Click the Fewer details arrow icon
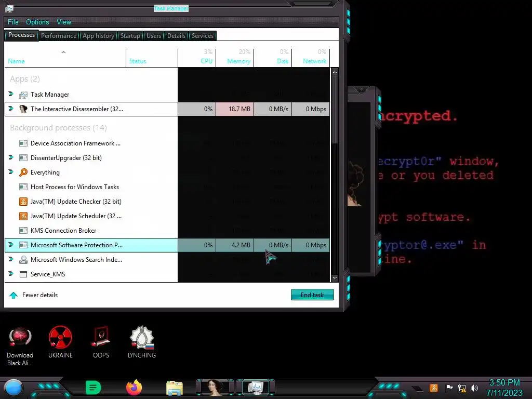 click(14, 296)
